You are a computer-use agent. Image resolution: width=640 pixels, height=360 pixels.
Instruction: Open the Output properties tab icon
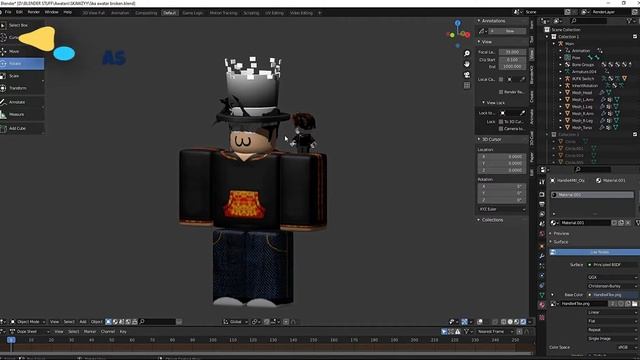pos(542,204)
